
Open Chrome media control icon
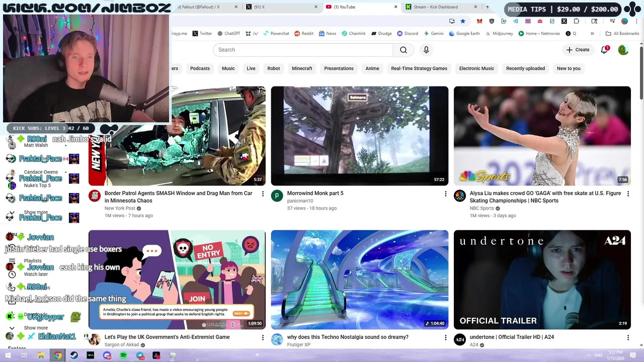point(612,21)
